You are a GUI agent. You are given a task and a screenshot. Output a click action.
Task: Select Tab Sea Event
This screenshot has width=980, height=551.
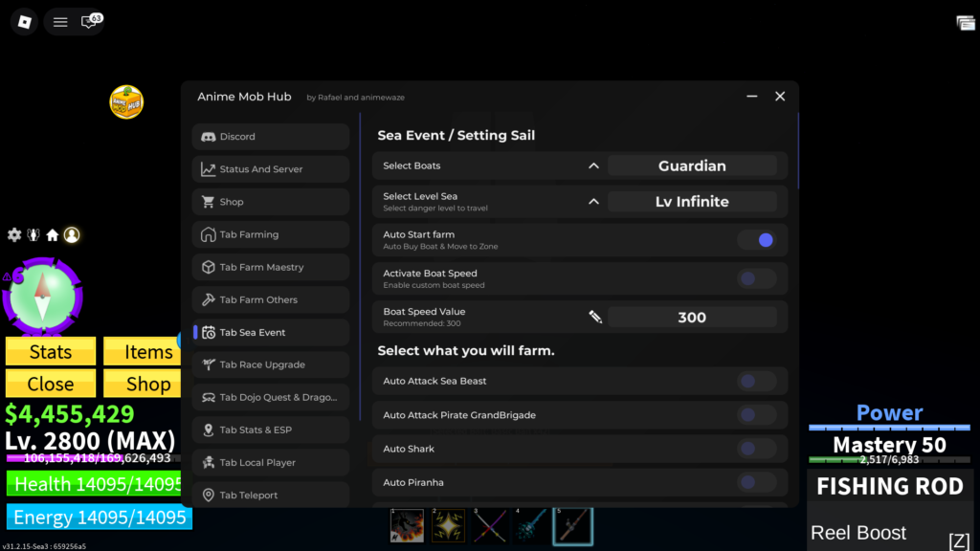271,332
